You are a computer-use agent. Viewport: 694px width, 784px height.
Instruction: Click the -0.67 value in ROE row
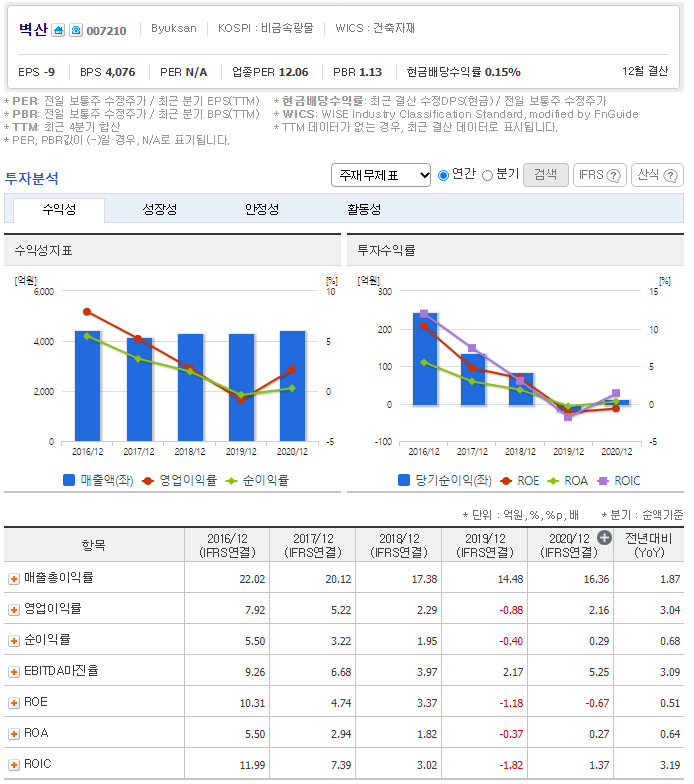point(597,703)
